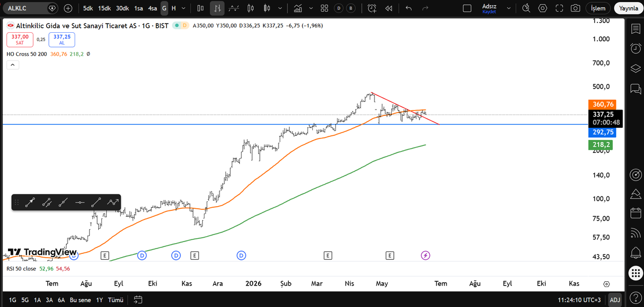Open time axis settings gear icon
The image size is (644, 307).
tap(606, 283)
